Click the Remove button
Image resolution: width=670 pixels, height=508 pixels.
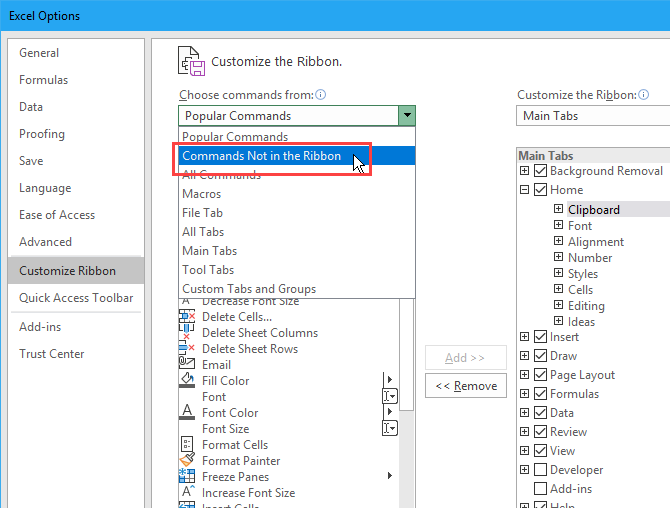(465, 386)
